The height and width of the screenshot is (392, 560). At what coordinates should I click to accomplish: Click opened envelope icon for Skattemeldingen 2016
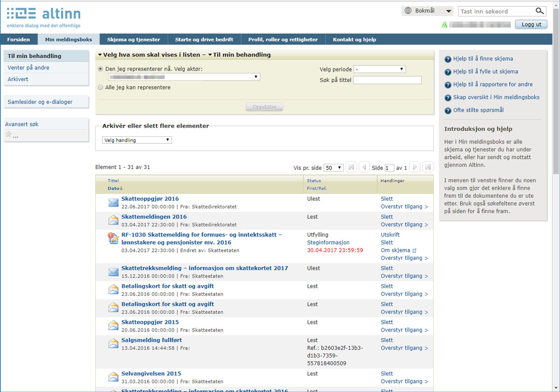[113, 220]
